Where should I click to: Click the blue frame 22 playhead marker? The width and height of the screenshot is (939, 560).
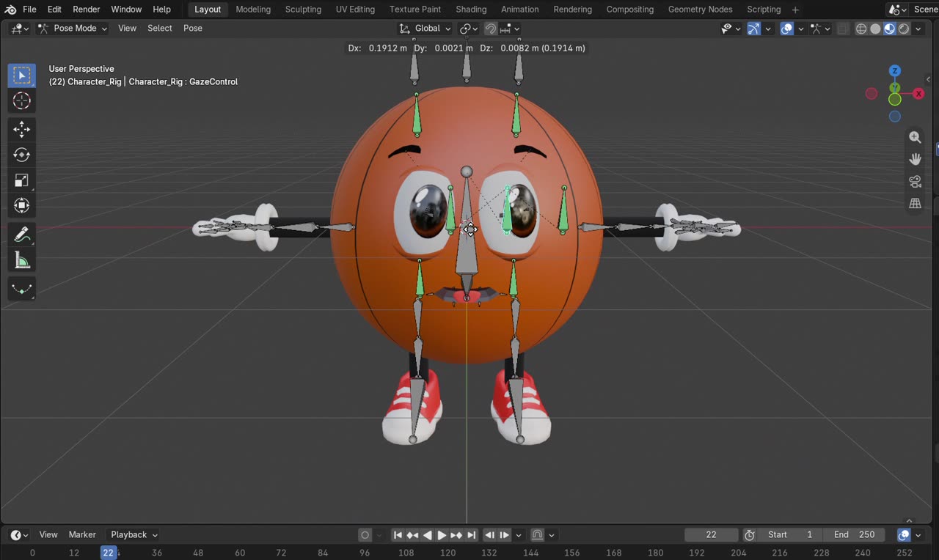pyautogui.click(x=109, y=553)
